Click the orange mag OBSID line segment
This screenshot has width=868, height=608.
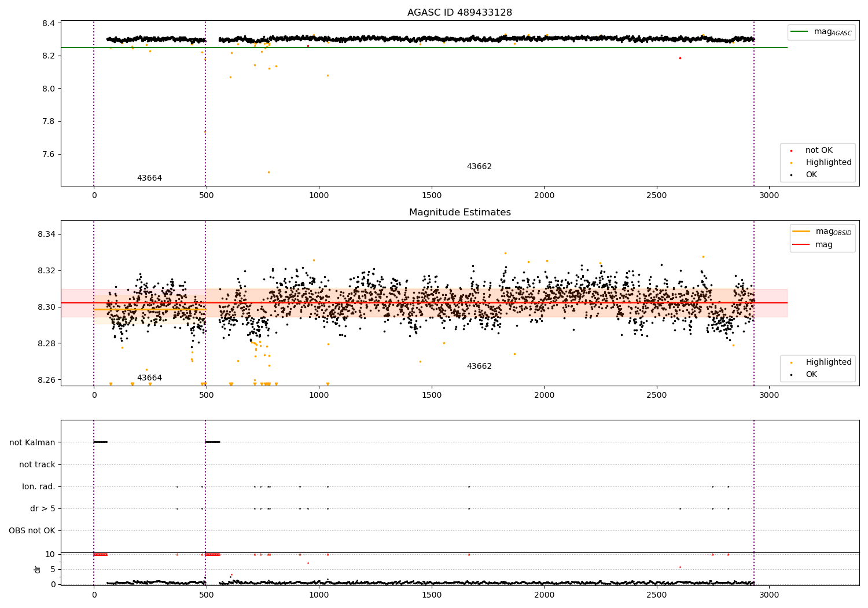point(150,309)
